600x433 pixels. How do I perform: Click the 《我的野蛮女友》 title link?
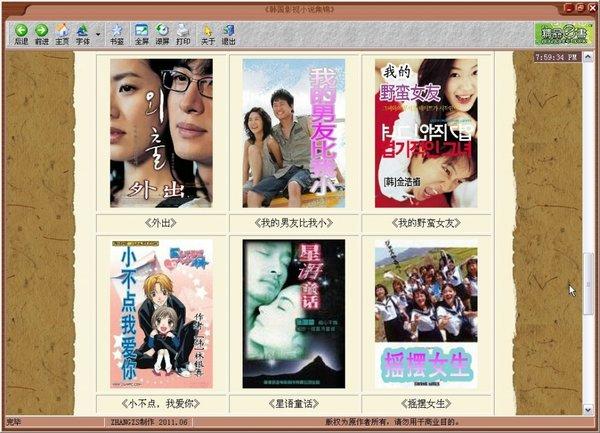[426, 223]
